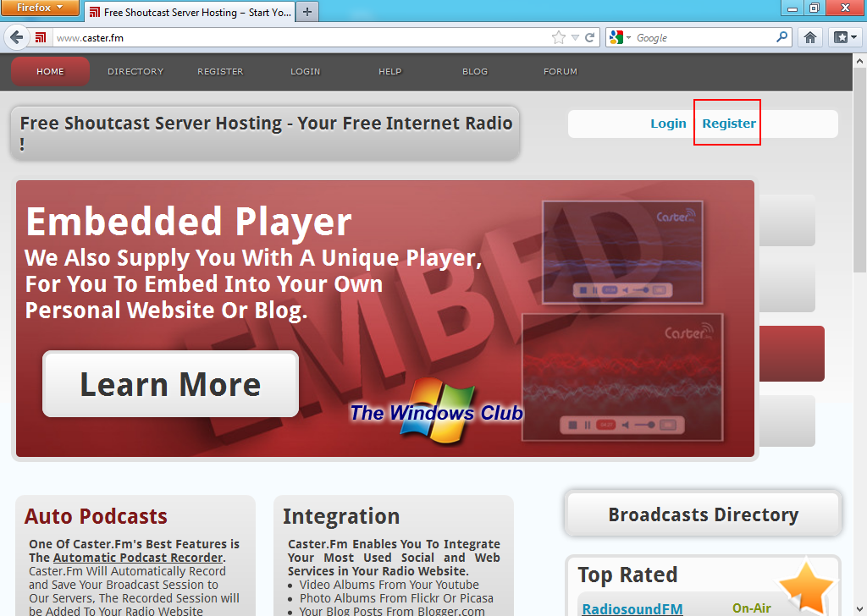Click the search magnifier icon
This screenshot has height=616, width=867.
(781, 37)
